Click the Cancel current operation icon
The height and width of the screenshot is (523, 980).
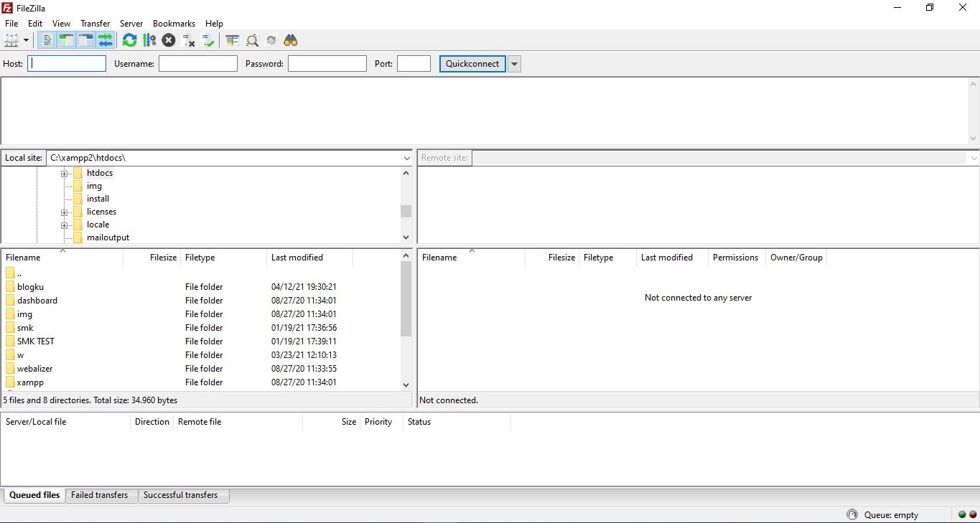tap(169, 40)
